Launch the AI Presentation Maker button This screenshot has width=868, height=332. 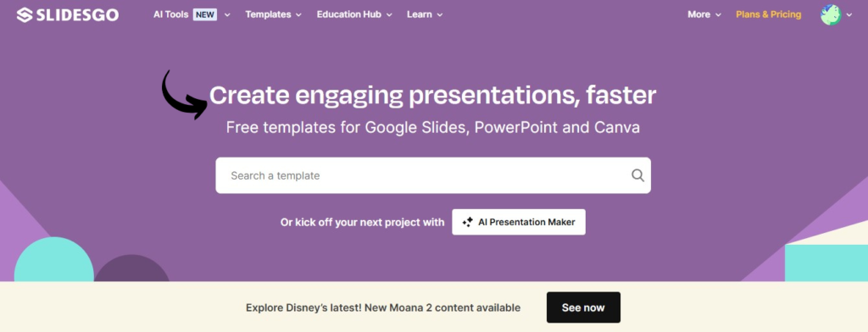point(519,222)
